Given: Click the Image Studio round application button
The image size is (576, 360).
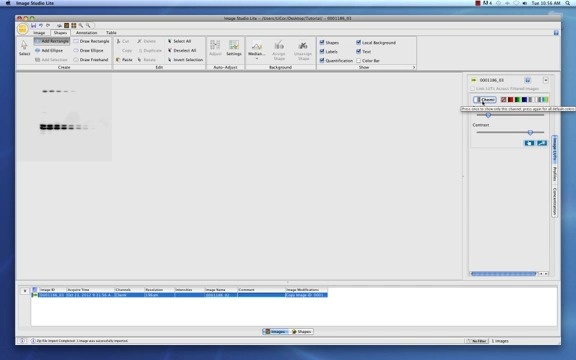Looking at the screenshot, I should pos(22,29).
